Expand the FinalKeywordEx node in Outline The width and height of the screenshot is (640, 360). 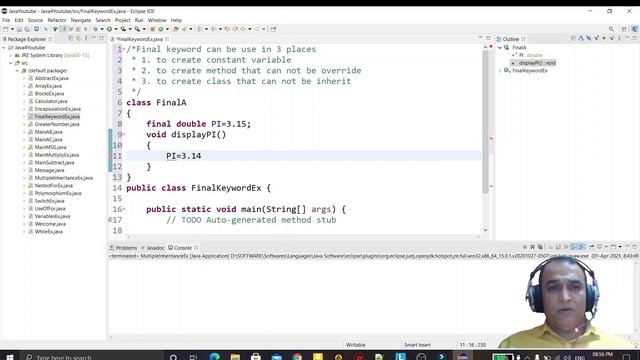tap(500, 71)
